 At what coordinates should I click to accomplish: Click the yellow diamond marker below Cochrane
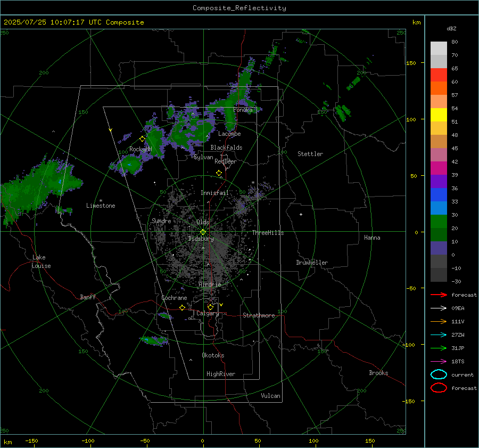coord(183,307)
